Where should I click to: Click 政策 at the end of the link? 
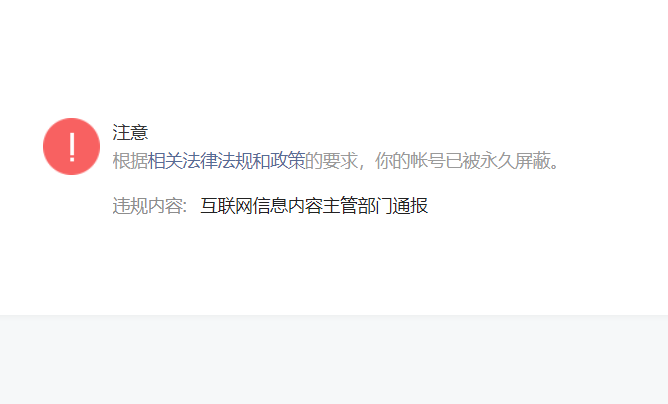click(288, 161)
